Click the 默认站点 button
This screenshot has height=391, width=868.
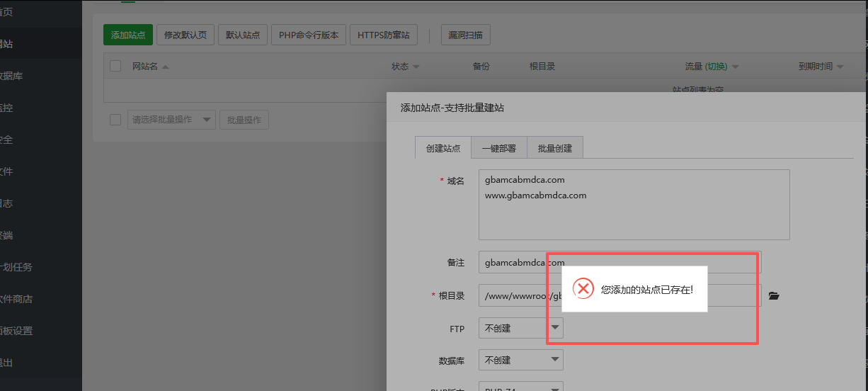[243, 35]
